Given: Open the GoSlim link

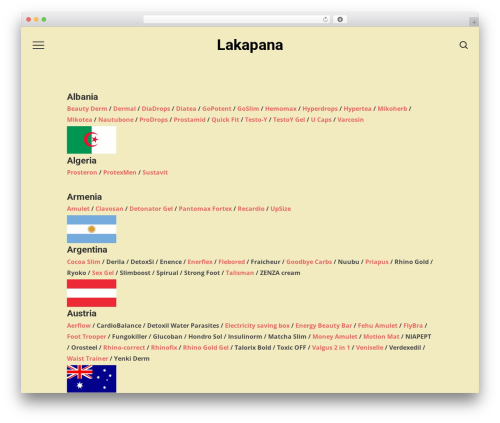Looking at the screenshot, I should [248, 109].
